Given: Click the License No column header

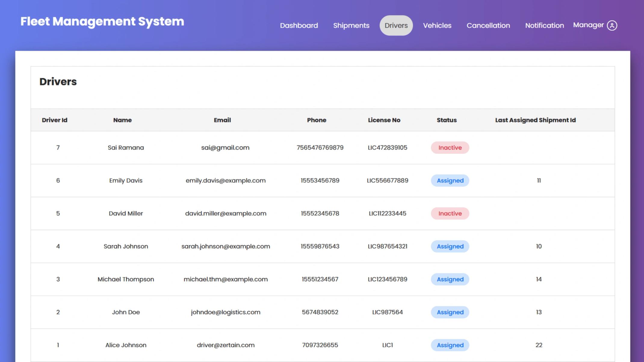Looking at the screenshot, I should pos(384,120).
